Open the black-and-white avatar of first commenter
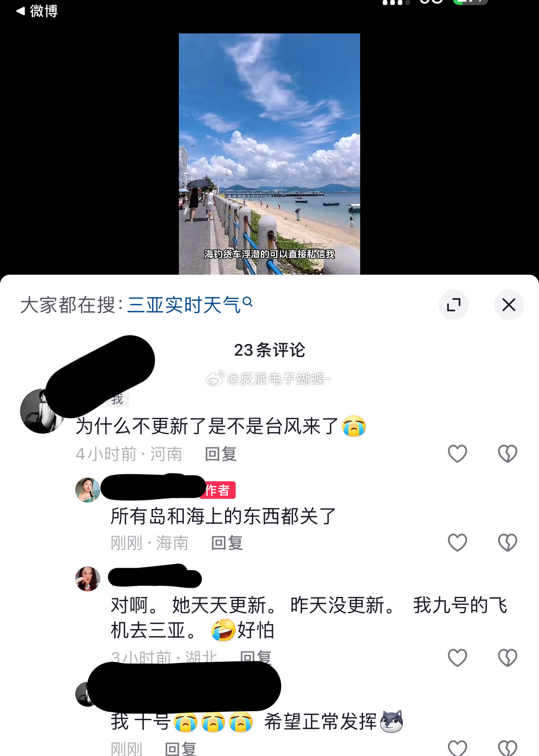 [x=42, y=411]
